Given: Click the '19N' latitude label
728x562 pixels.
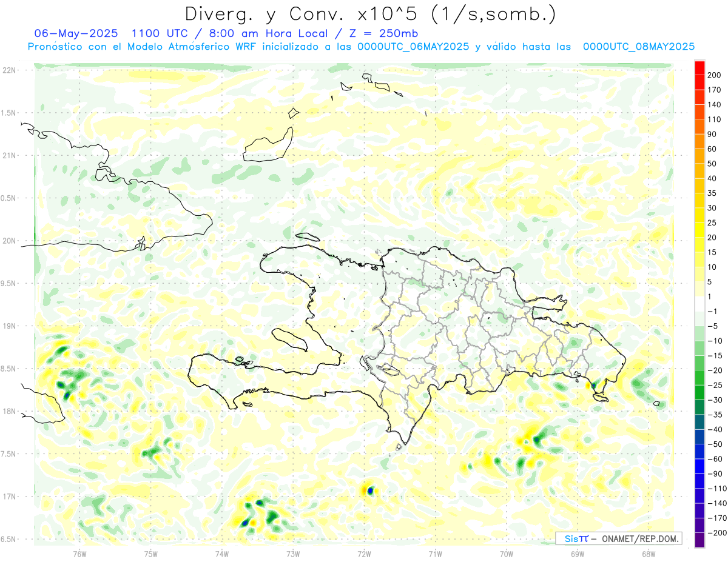Looking at the screenshot, I should tap(9, 326).
